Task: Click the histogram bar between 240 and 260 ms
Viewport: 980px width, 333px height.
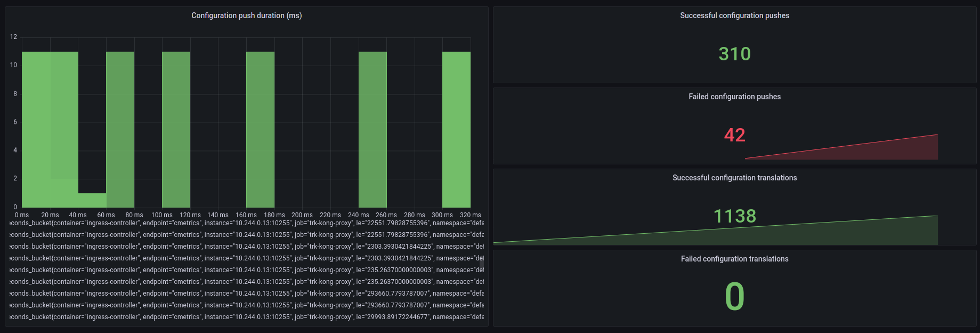Action: [372, 130]
